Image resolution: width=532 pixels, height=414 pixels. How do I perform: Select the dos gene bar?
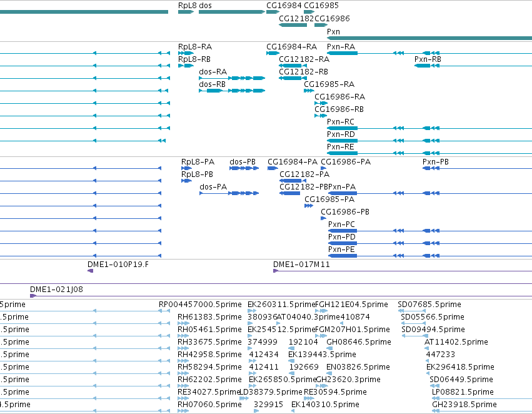(232, 12)
